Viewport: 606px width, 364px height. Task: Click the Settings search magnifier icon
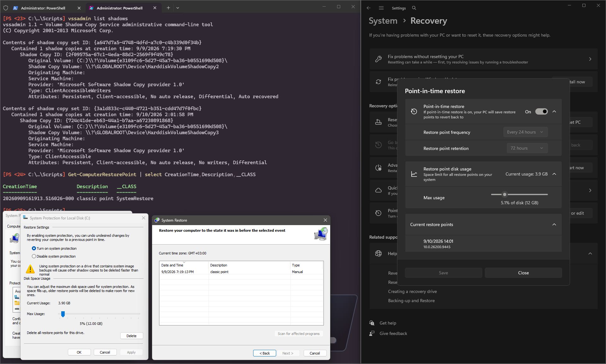click(414, 8)
